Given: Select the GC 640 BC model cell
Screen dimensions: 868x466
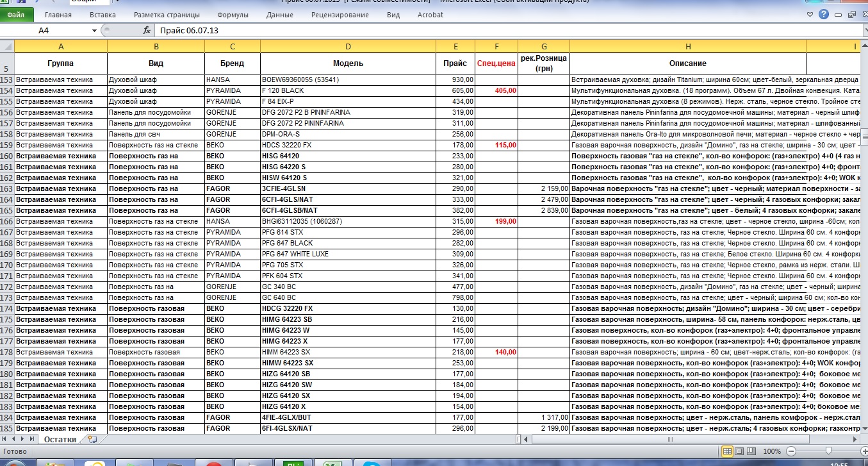Looking at the screenshot, I should point(348,297).
